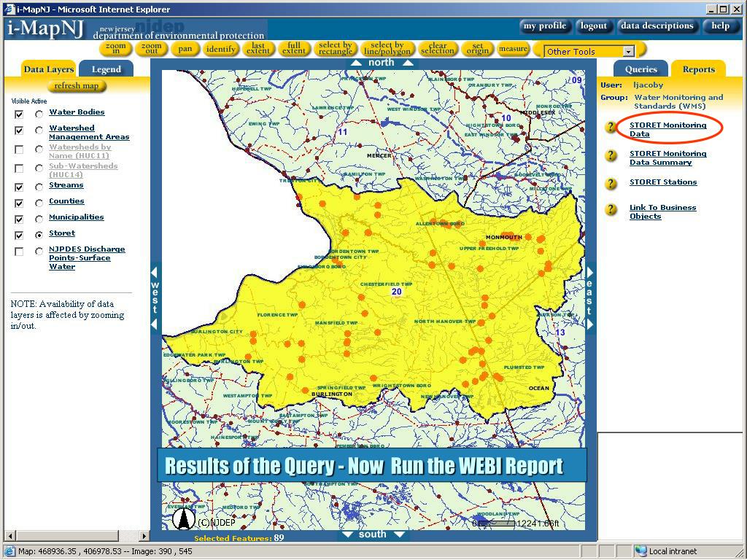747x560 pixels.
Task: Open the help page
Action: coord(720,26)
